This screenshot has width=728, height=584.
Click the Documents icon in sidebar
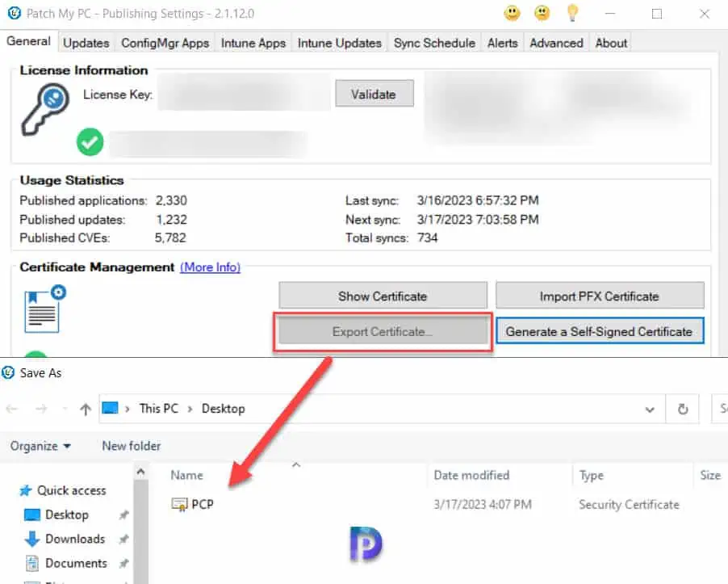31,563
